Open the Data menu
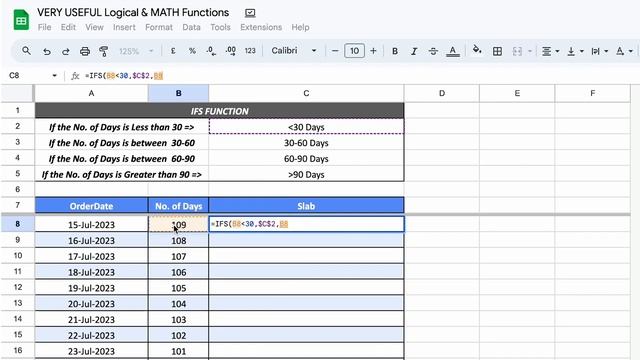 [x=191, y=27]
